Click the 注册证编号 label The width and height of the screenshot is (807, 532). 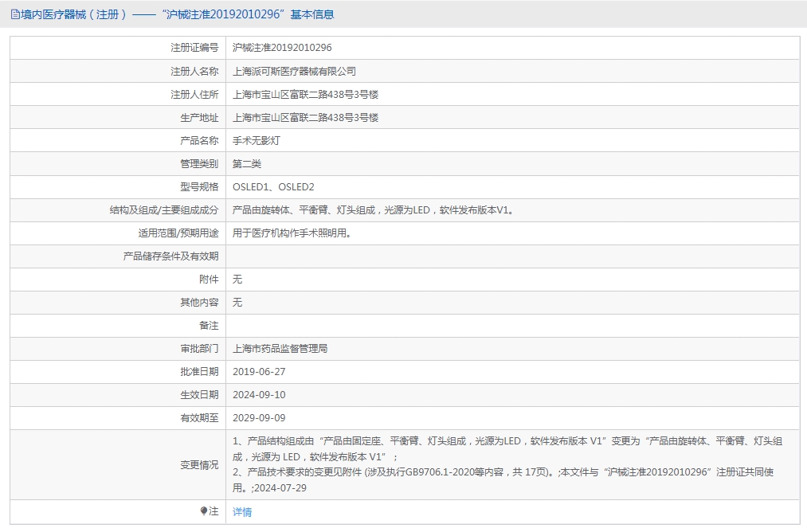pos(194,48)
